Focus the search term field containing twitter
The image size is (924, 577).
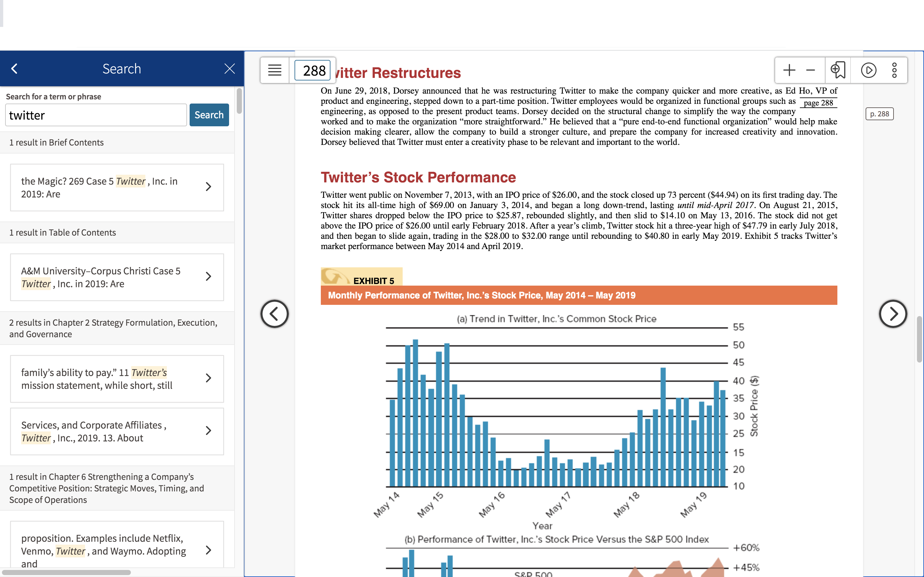[96, 115]
